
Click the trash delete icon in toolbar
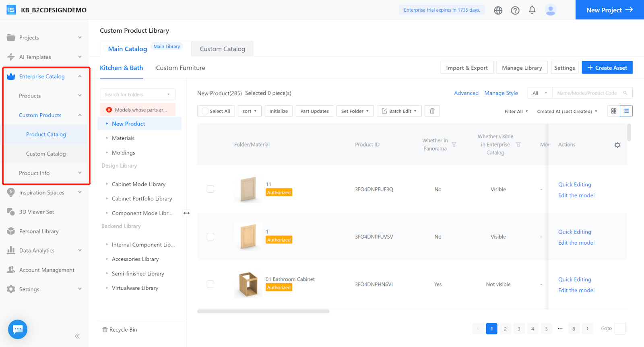click(432, 111)
